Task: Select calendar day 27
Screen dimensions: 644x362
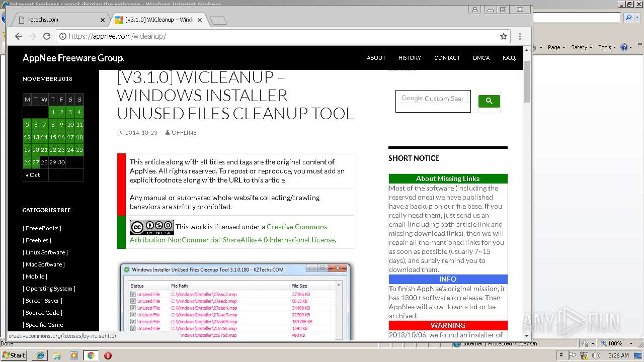Action: pos(36,162)
